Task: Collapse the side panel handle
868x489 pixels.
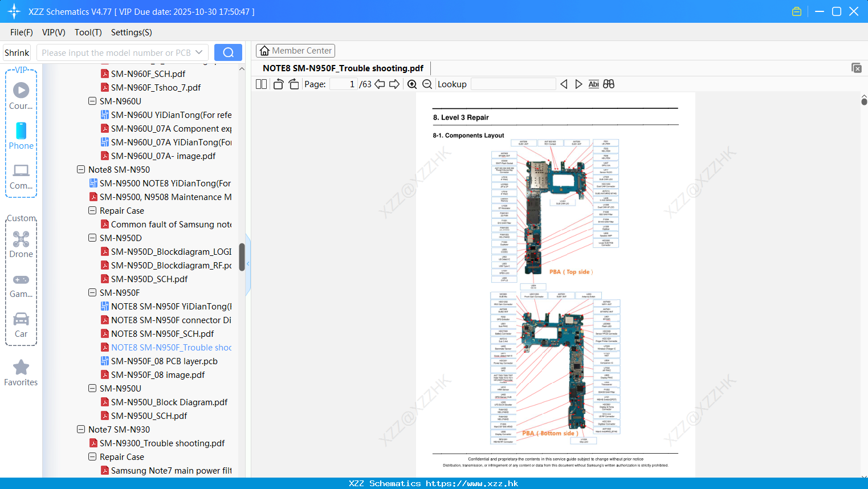Action: (x=248, y=264)
